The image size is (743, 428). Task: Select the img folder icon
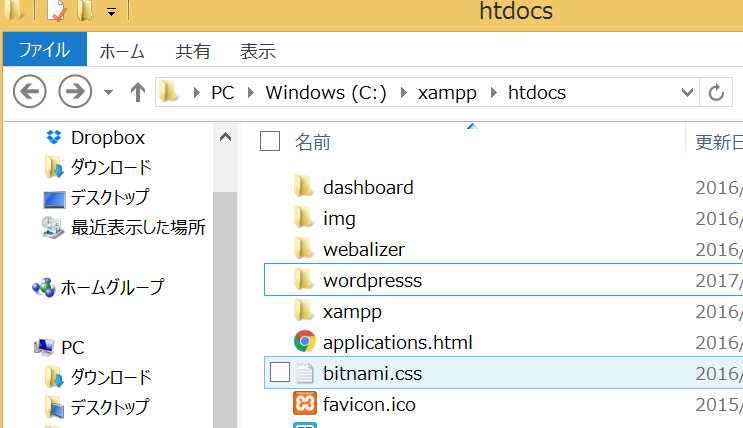tap(303, 218)
